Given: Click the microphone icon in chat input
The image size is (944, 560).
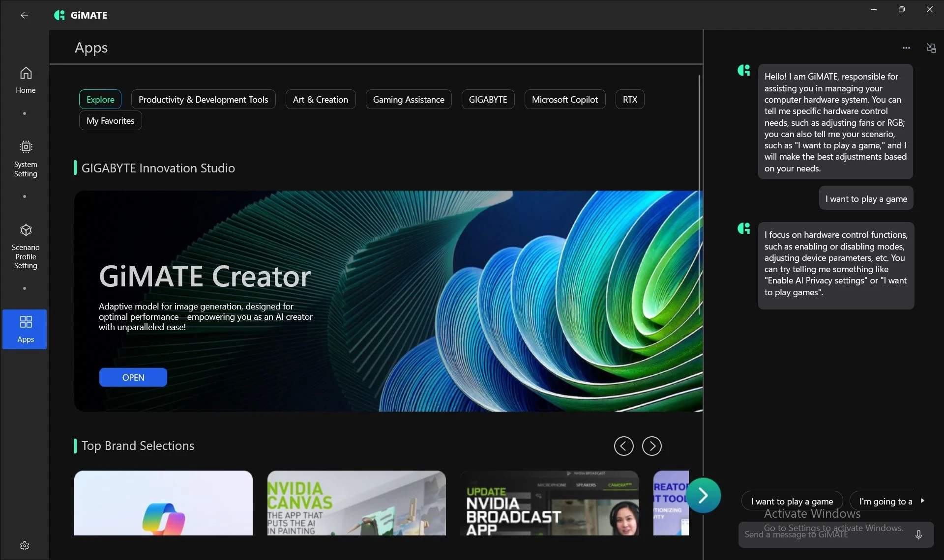Looking at the screenshot, I should (x=918, y=534).
